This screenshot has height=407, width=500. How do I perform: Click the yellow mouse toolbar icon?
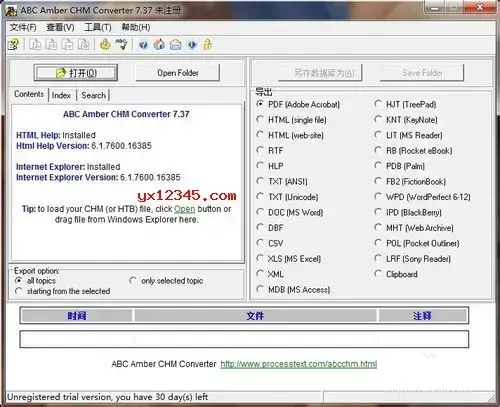(x=105, y=44)
